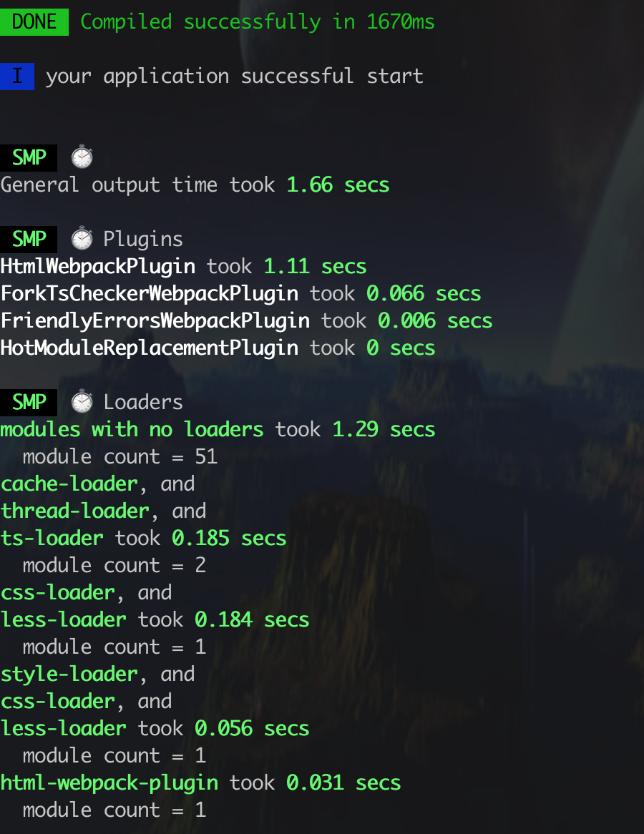644x834 pixels.
Task: Click the SMP badge beside Loaders
Action: [x=29, y=402]
